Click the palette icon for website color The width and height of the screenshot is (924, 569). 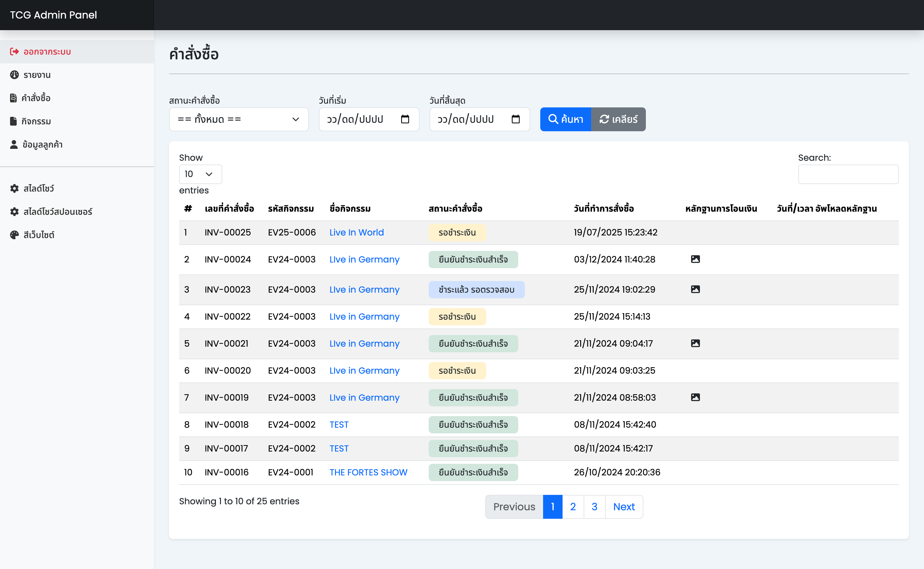pyautogui.click(x=14, y=235)
